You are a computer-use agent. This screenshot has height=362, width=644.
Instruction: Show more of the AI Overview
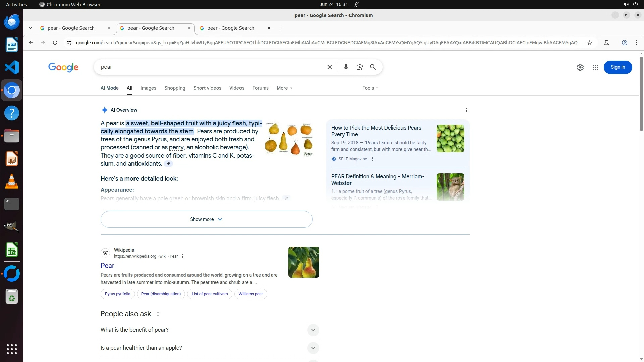[206, 219]
